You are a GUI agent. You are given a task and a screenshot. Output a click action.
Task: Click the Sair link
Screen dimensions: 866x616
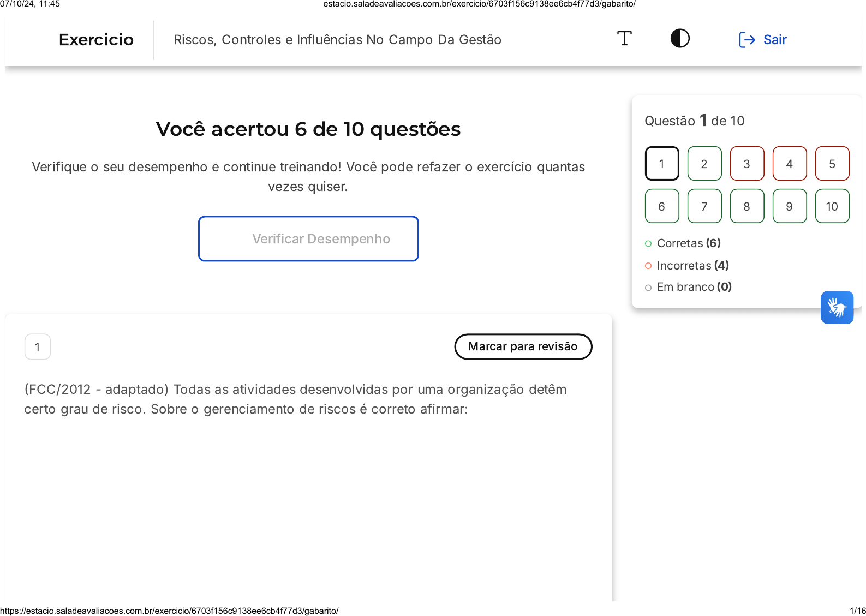pos(775,40)
